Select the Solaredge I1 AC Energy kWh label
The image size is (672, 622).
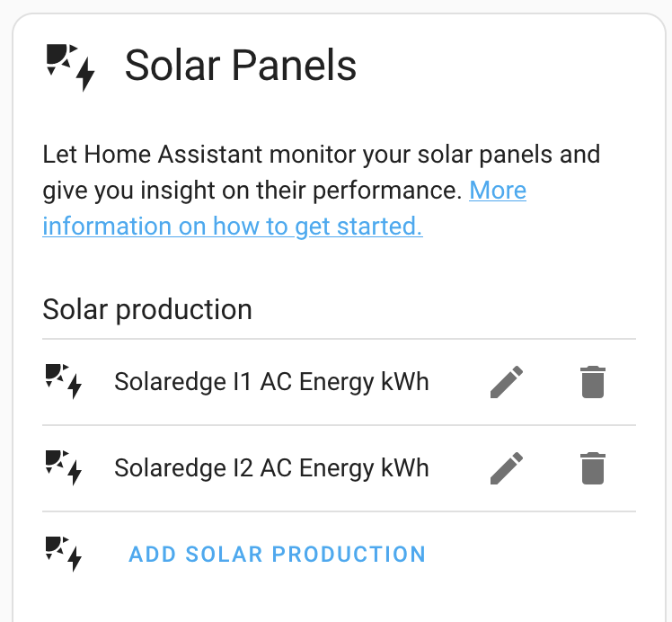point(271,381)
